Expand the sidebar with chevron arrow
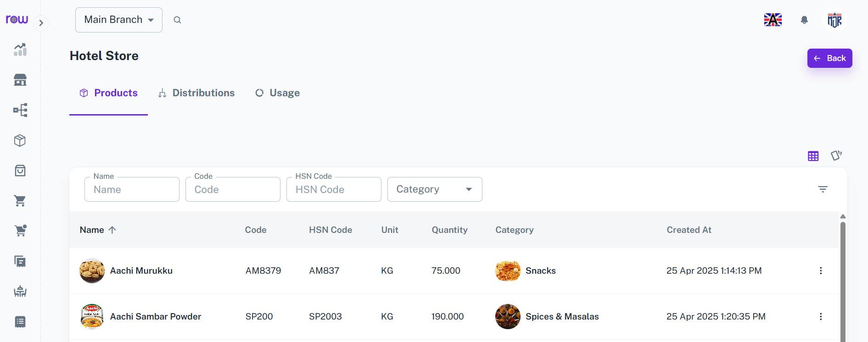Viewport: 868px width, 342px height. [x=41, y=23]
